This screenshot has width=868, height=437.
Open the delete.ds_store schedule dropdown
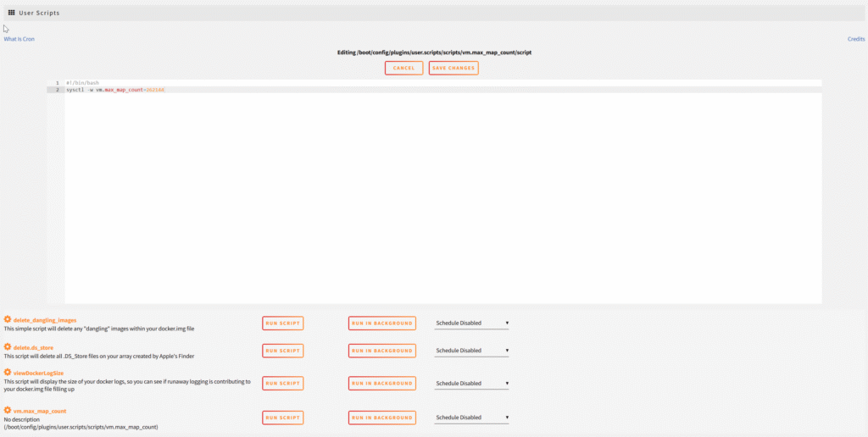[x=471, y=351]
